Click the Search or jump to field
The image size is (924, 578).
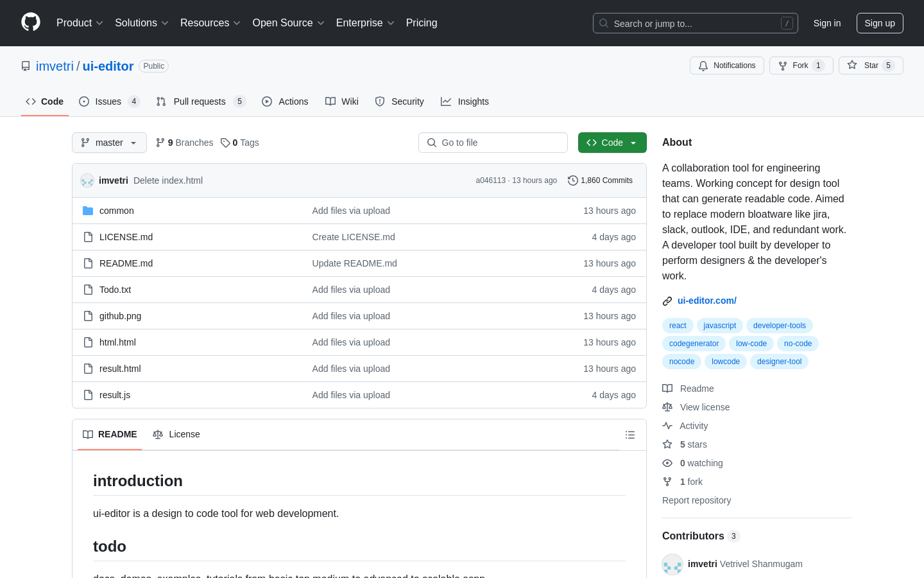click(696, 23)
